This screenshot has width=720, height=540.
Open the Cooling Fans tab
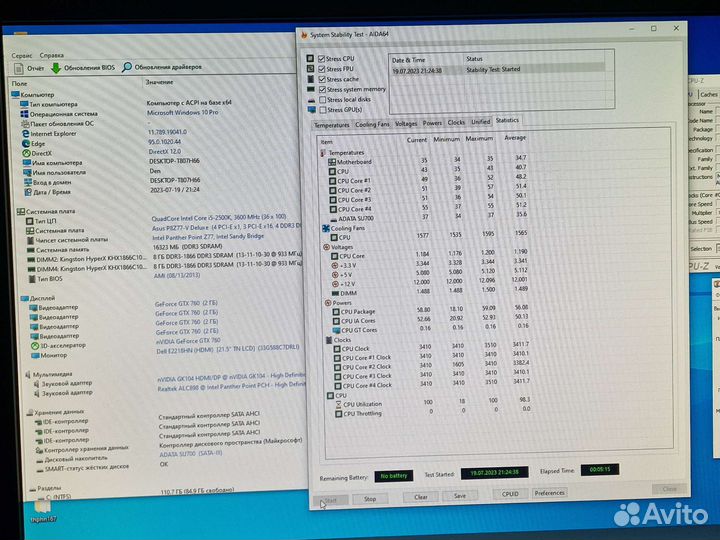[x=372, y=124]
